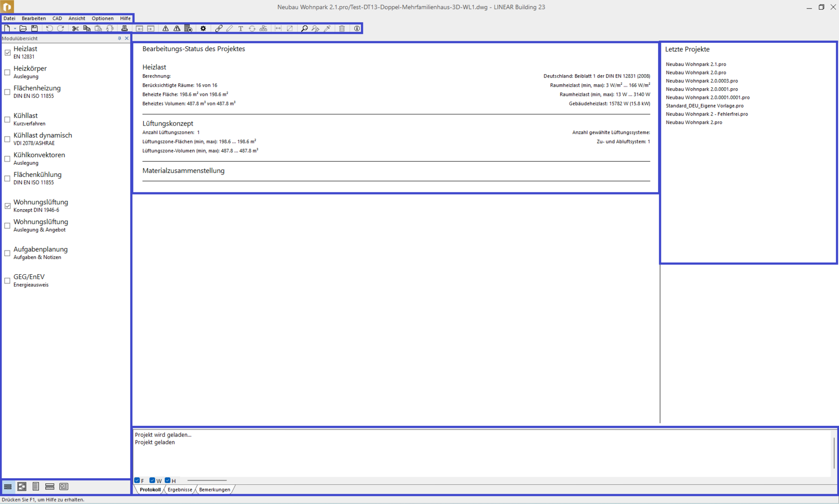Click the info circle icon in toolbar
839x504 pixels.
point(357,29)
